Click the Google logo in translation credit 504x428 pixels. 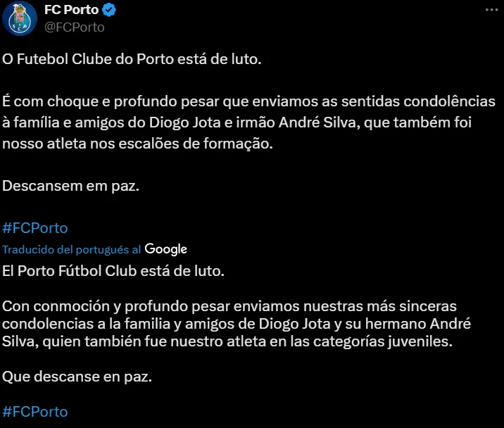coord(166,249)
